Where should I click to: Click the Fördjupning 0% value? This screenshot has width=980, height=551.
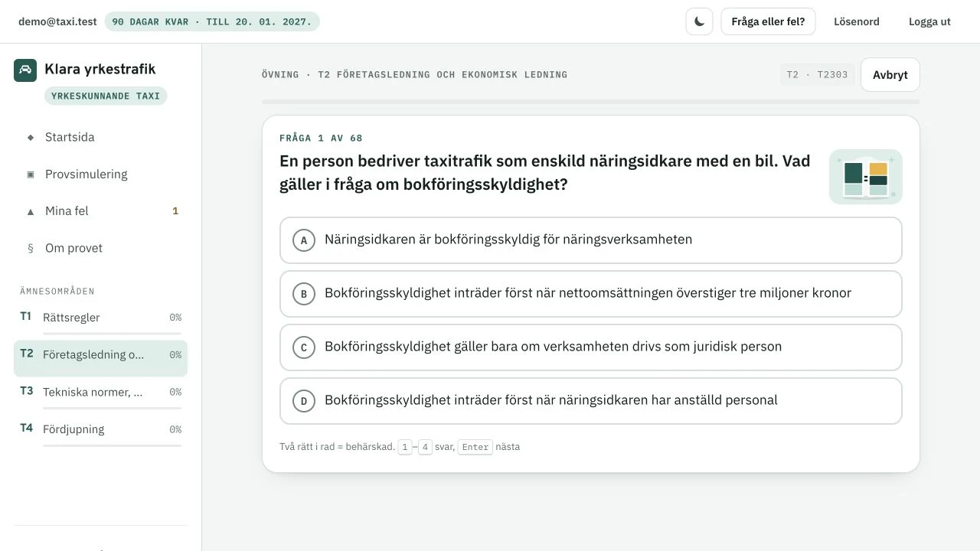[x=175, y=429]
